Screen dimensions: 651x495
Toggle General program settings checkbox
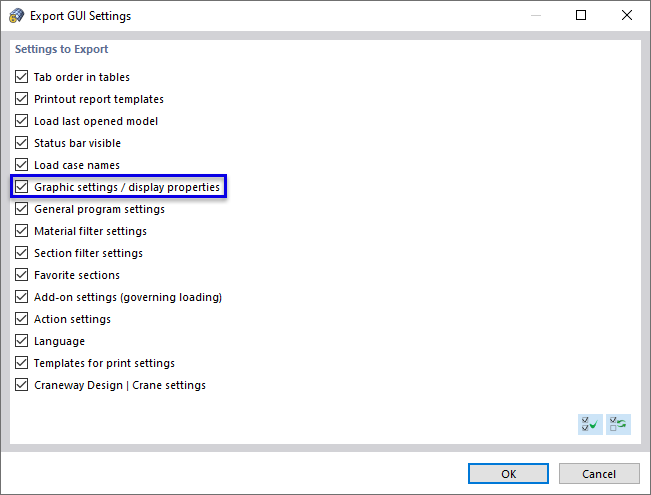pyautogui.click(x=22, y=209)
